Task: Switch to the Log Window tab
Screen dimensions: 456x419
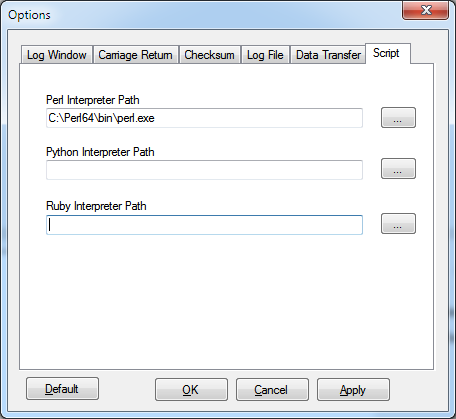Action: click(57, 55)
